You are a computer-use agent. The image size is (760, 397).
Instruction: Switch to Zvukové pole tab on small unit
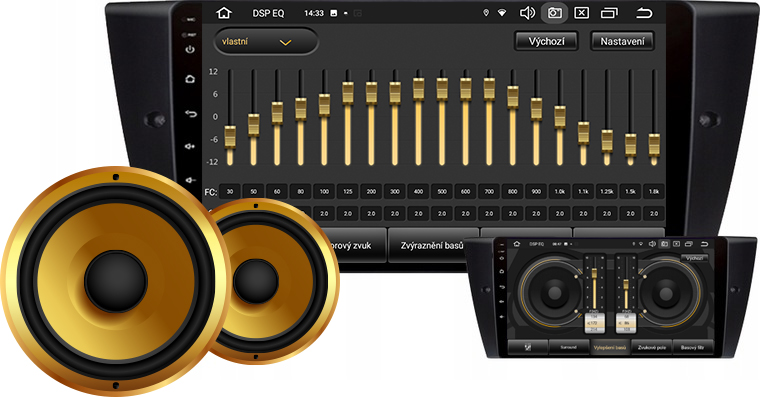click(651, 348)
